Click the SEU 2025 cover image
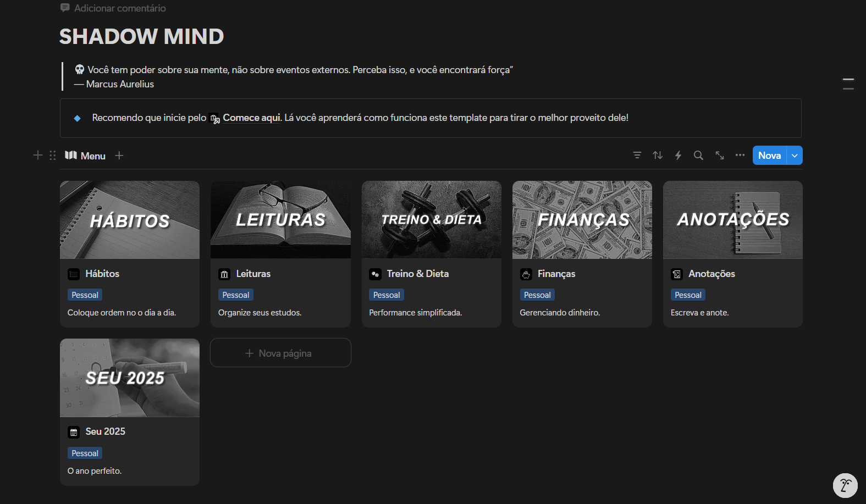 click(130, 378)
